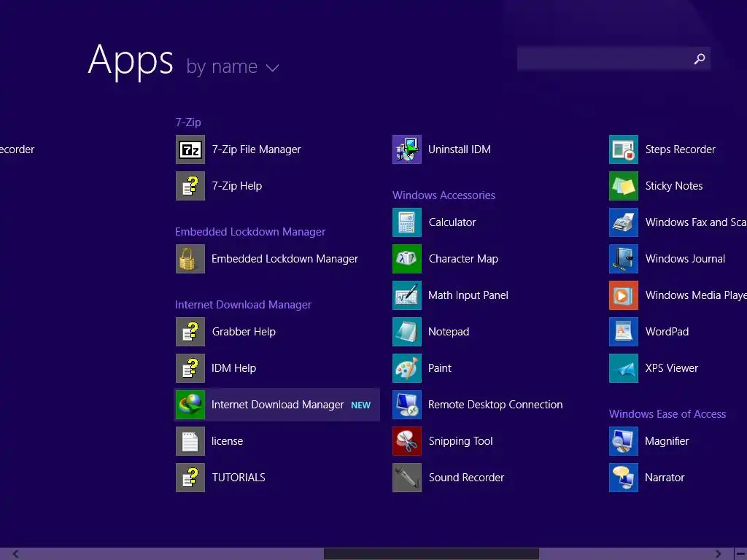The width and height of the screenshot is (747, 560).
Task: Click the 'Steps Recorder' label text
Action: (x=681, y=149)
